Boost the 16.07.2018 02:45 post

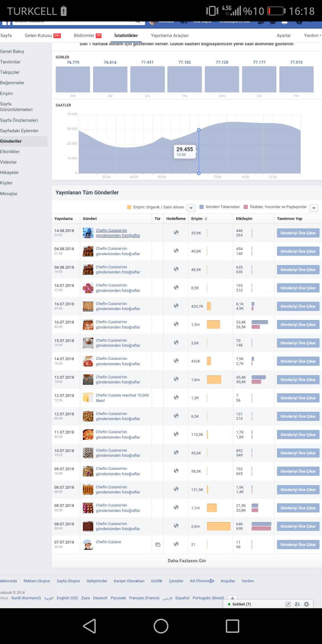298,325
